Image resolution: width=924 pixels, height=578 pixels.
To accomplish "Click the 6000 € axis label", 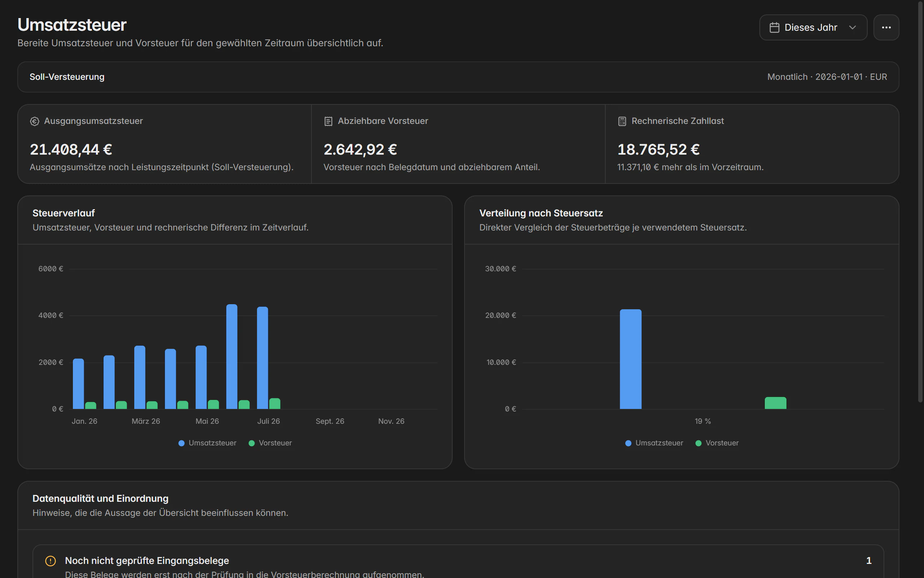I will pyautogui.click(x=51, y=269).
